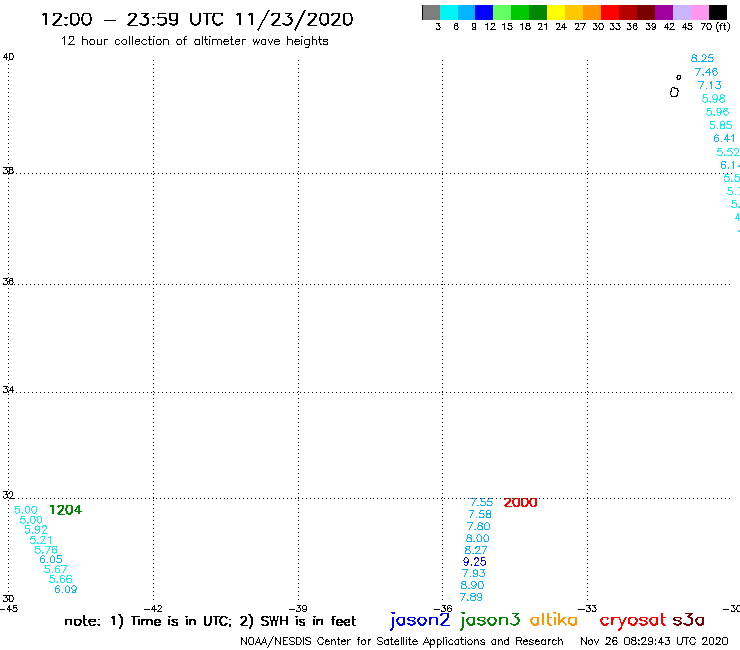Click the wave height value '5.67'
Screen dimensions: 740x650
pyautogui.click(x=56, y=569)
